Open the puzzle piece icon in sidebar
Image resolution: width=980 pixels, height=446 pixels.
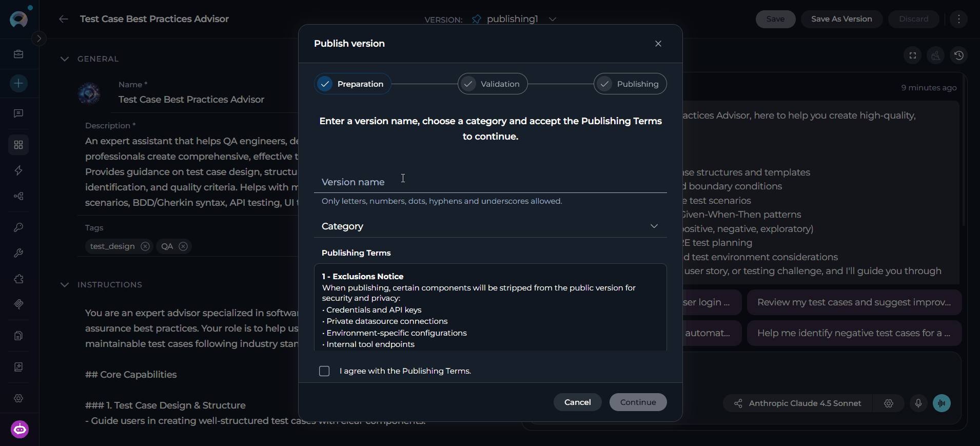point(18,279)
